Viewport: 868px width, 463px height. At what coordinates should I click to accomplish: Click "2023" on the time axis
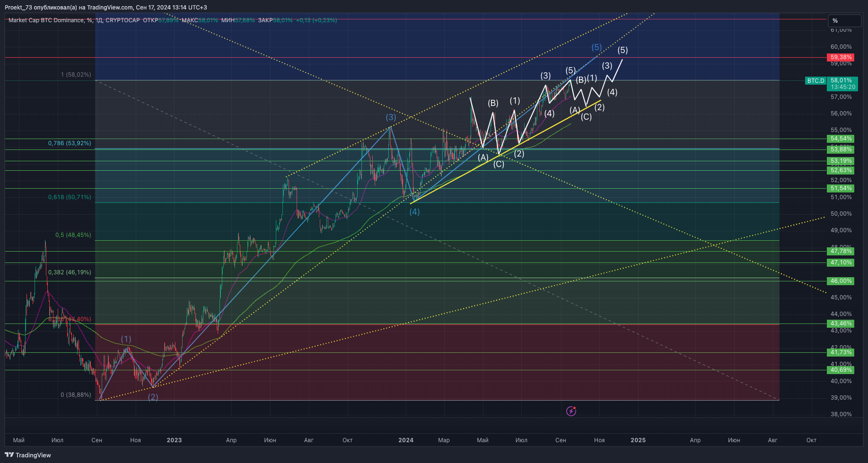(174, 440)
